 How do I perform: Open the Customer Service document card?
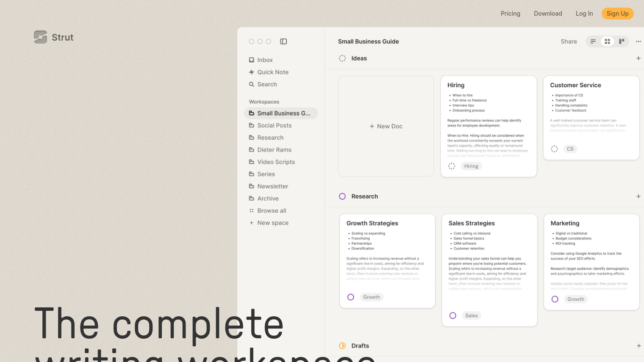coord(591,118)
